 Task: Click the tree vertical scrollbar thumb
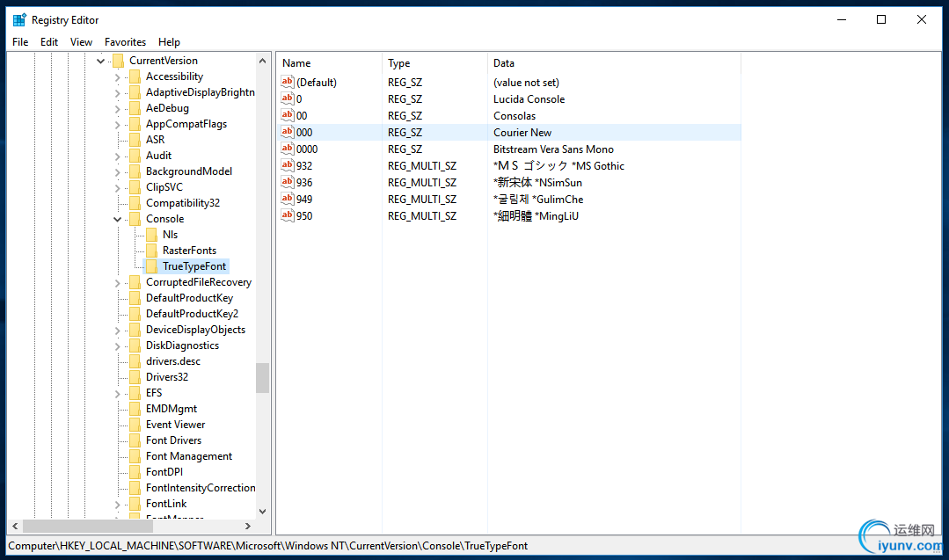(262, 378)
